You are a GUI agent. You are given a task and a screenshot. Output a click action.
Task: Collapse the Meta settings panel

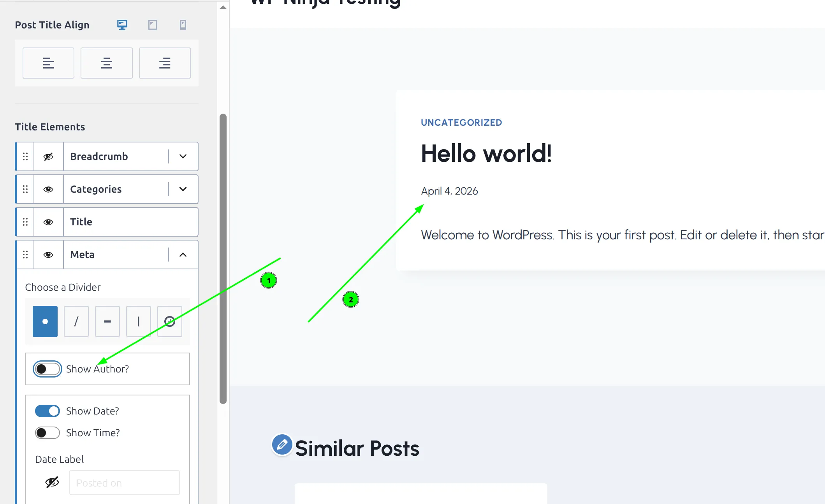point(183,255)
